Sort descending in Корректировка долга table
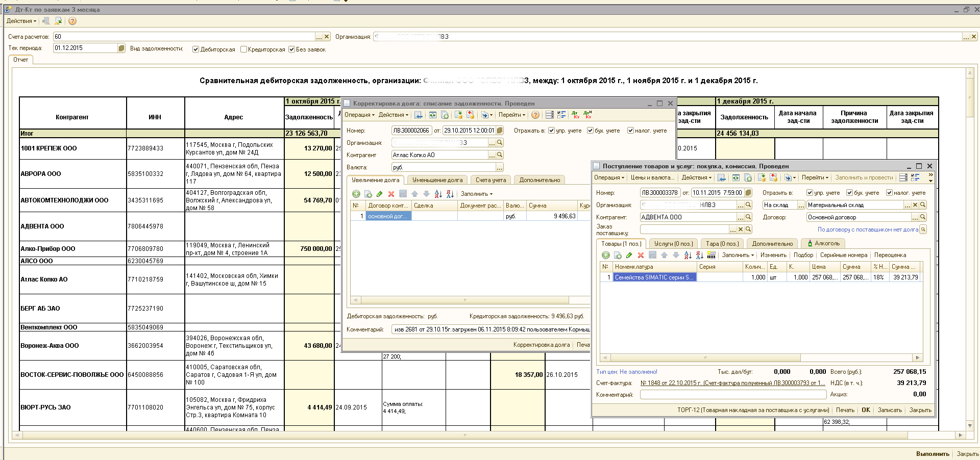This screenshot has width=980, height=460. (x=450, y=194)
